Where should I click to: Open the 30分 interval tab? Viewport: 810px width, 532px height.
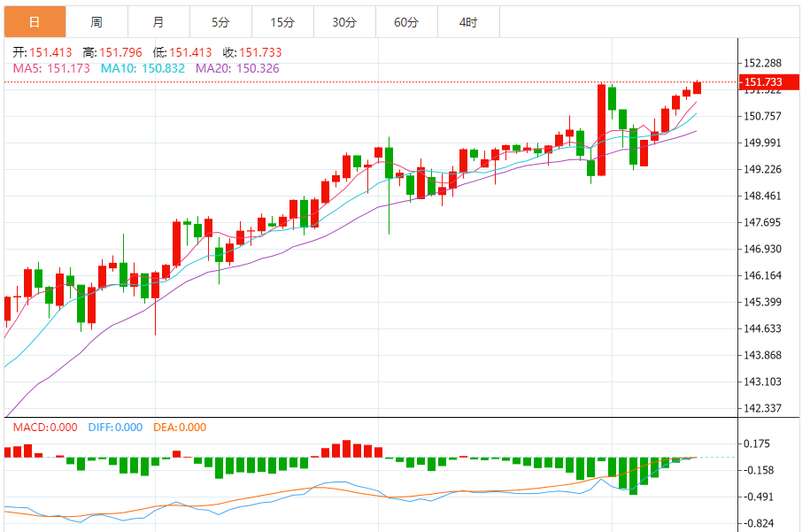click(x=344, y=22)
